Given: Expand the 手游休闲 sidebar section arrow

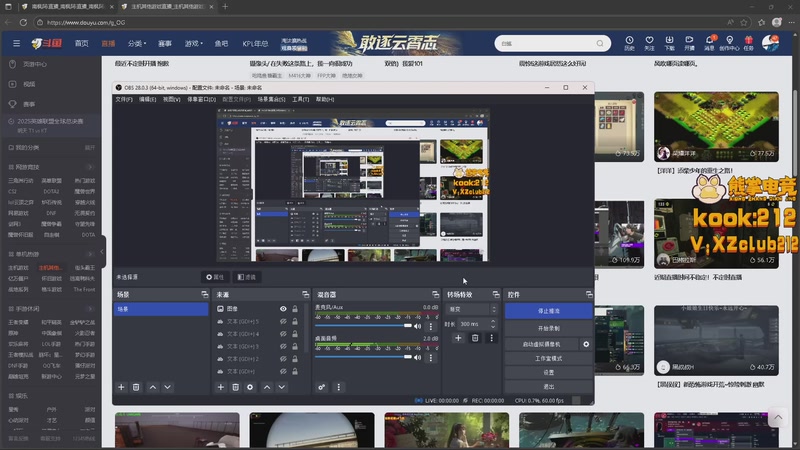Looking at the screenshot, I should click(90, 309).
